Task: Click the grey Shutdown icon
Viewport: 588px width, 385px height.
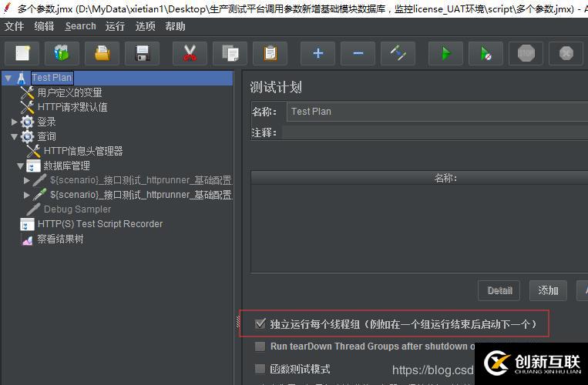Action: (x=566, y=53)
